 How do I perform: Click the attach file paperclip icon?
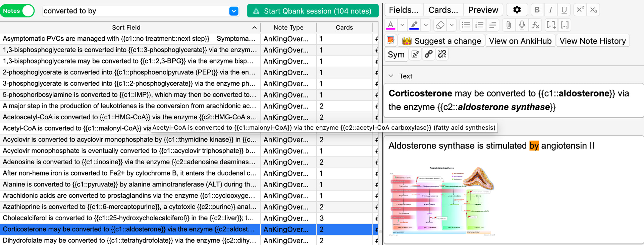click(x=508, y=25)
